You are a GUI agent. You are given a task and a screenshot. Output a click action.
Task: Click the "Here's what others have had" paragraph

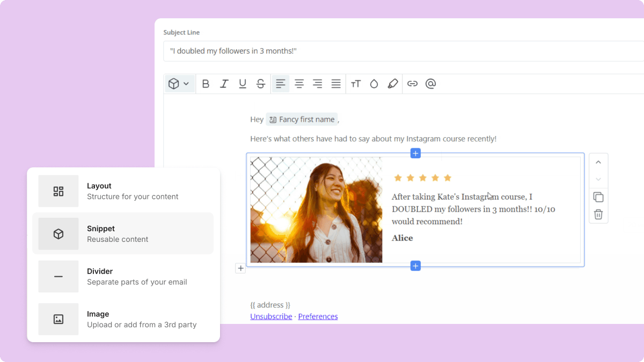click(373, 139)
